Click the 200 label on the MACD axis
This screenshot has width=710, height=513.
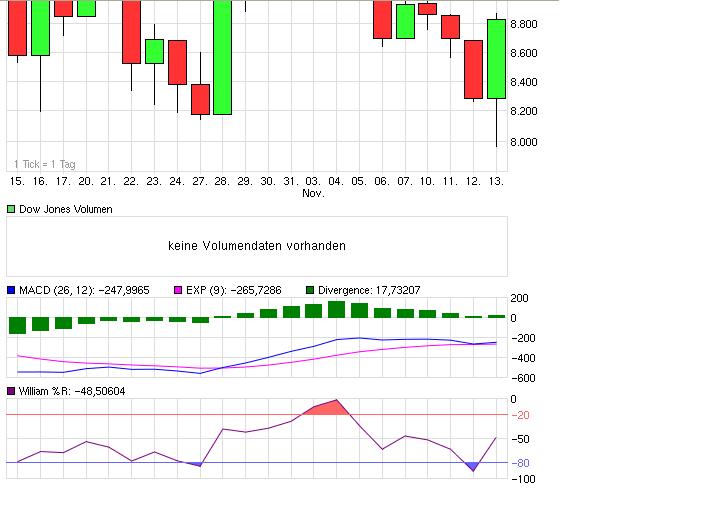[x=519, y=298]
